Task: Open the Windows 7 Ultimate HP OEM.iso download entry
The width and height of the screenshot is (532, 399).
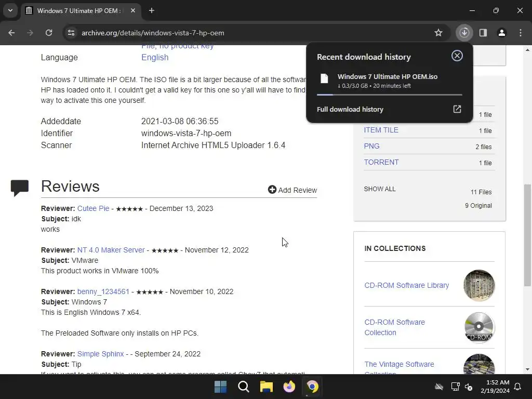Action: [x=390, y=81]
